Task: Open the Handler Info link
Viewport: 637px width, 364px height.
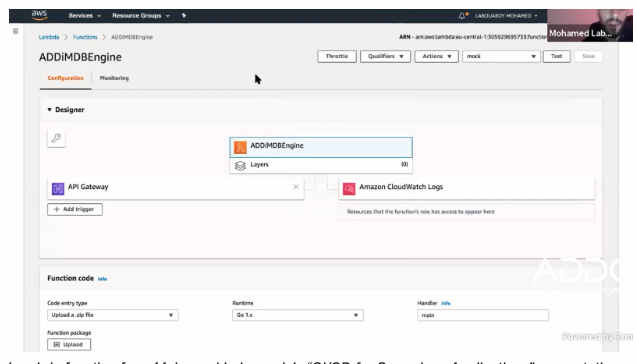Action: pyautogui.click(x=446, y=303)
